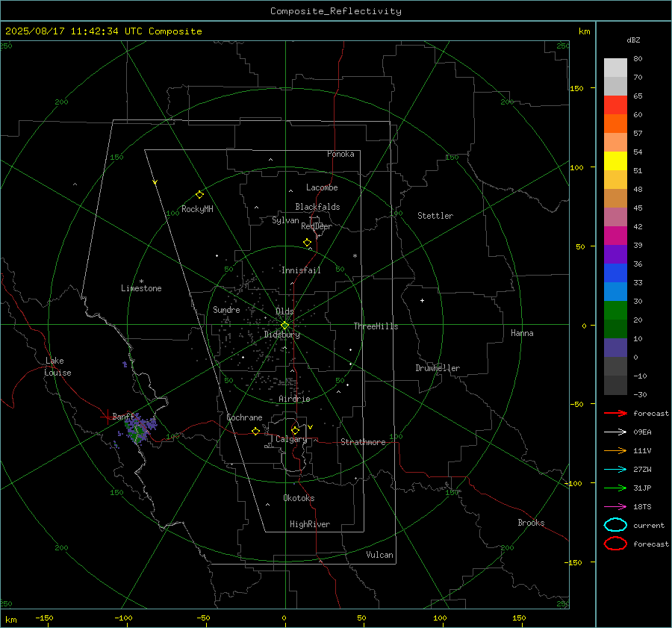Select the white 09EA arrow icon
The height and width of the screenshot is (628, 672).
pyautogui.click(x=615, y=432)
